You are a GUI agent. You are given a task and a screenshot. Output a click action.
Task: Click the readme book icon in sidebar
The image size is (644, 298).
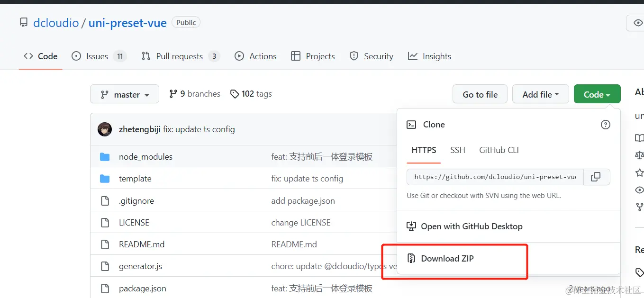(x=639, y=138)
